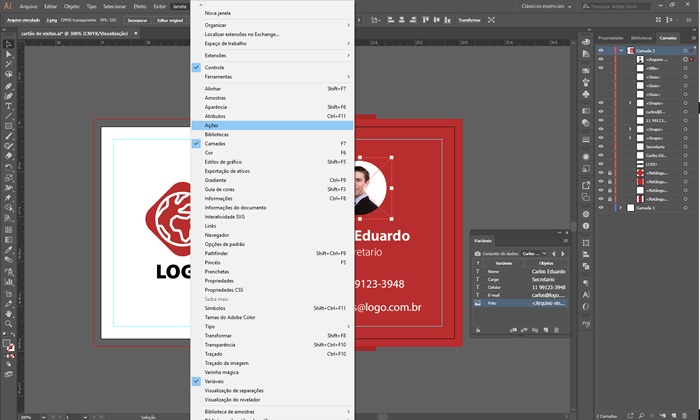Screen dimensions: 700x420
Task: Open the Variáveis panel options menu
Action: pyautogui.click(x=566, y=241)
